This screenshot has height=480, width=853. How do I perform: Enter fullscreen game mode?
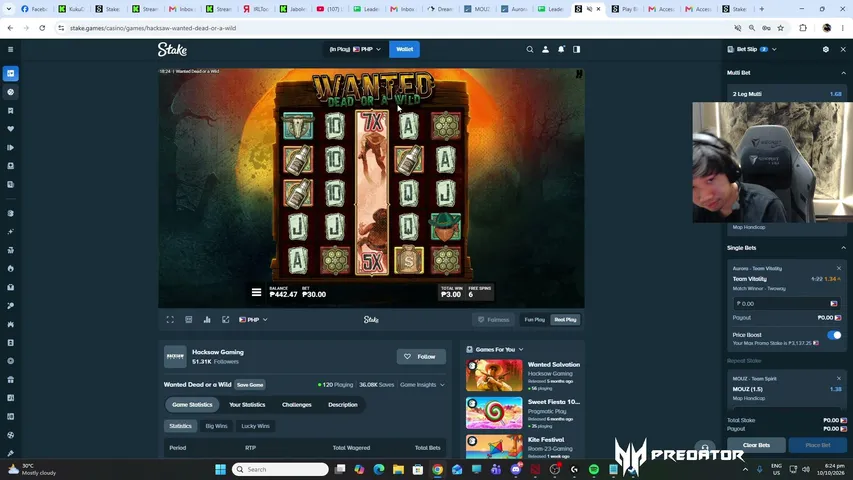[x=170, y=320]
